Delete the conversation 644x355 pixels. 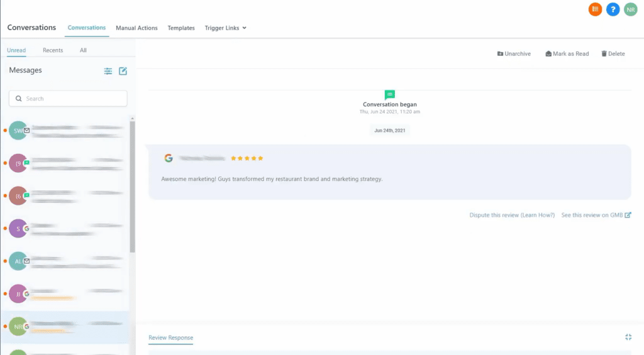coord(613,54)
